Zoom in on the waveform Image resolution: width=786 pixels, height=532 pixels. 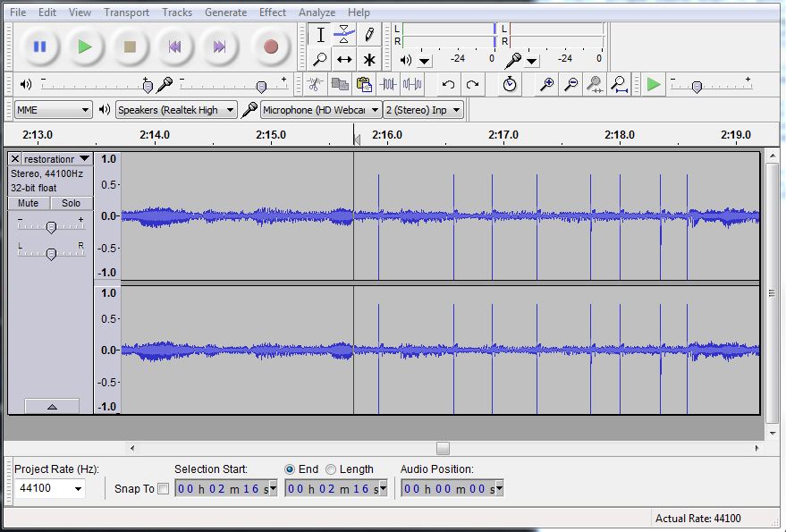coord(546,84)
